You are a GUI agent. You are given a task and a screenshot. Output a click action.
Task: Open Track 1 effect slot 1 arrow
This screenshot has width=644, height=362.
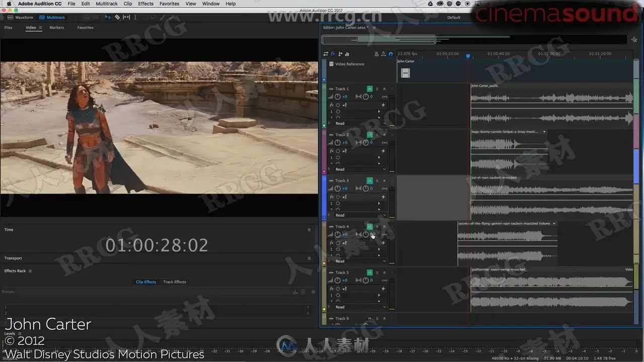point(379,112)
